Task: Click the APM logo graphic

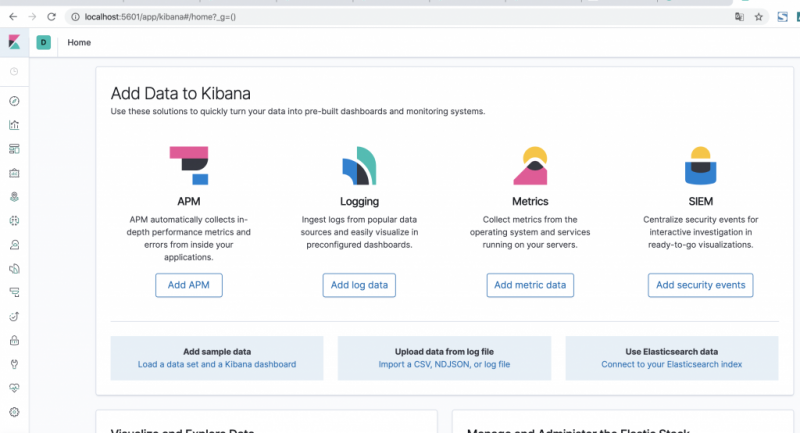Action: click(x=189, y=166)
